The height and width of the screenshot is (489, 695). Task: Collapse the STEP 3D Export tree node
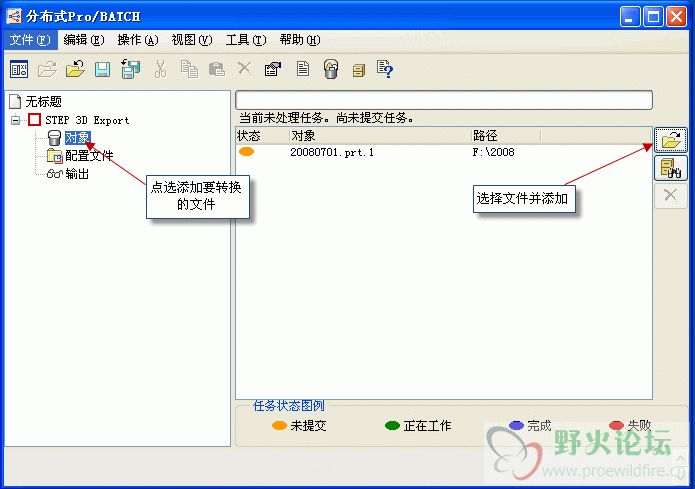pos(16,120)
